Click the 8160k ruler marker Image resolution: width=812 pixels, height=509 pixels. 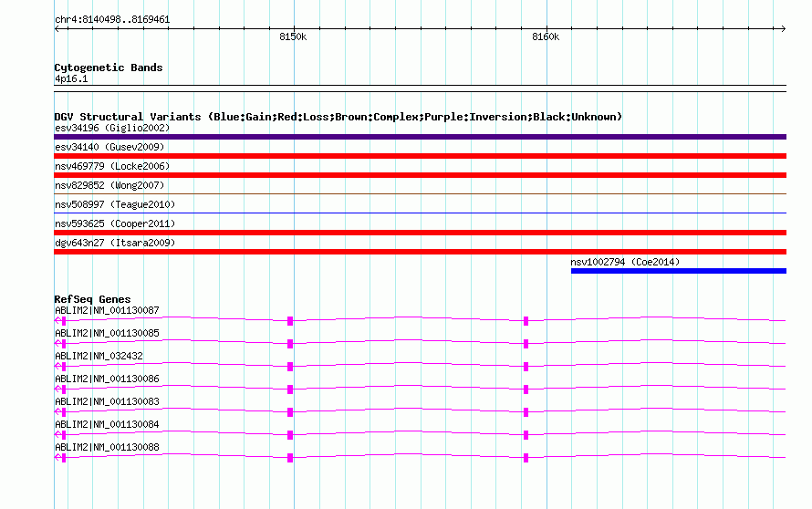(x=546, y=36)
